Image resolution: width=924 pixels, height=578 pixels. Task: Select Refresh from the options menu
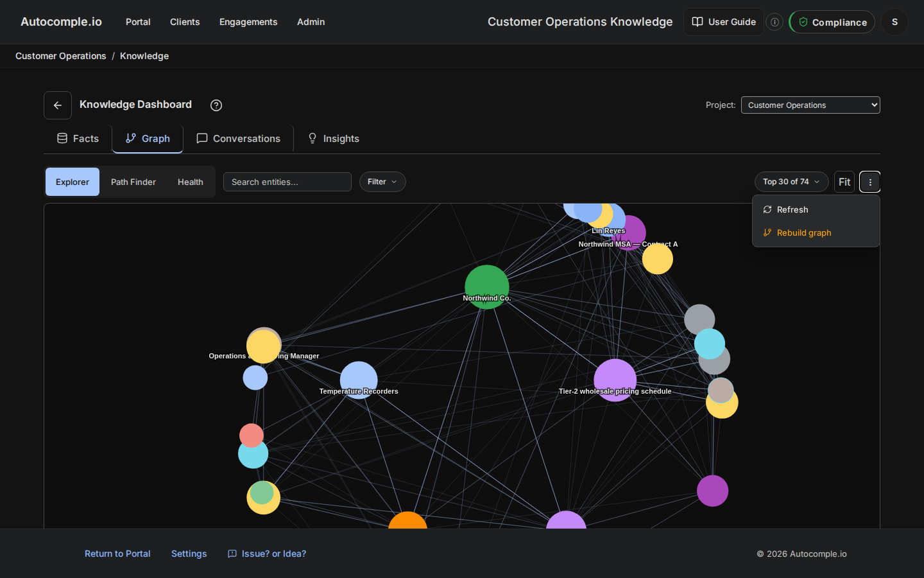tap(816, 209)
